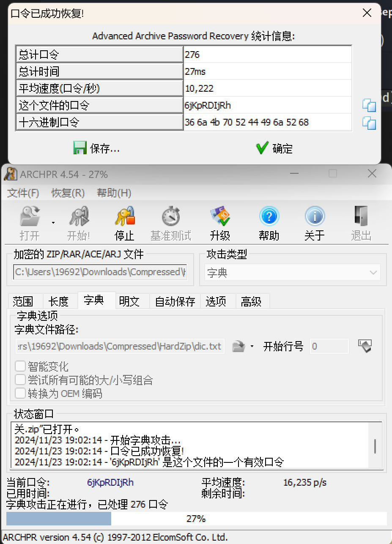Viewport: 392px width, 544px height.
Task: Open the 帮助(H) menu
Action: click(114, 193)
